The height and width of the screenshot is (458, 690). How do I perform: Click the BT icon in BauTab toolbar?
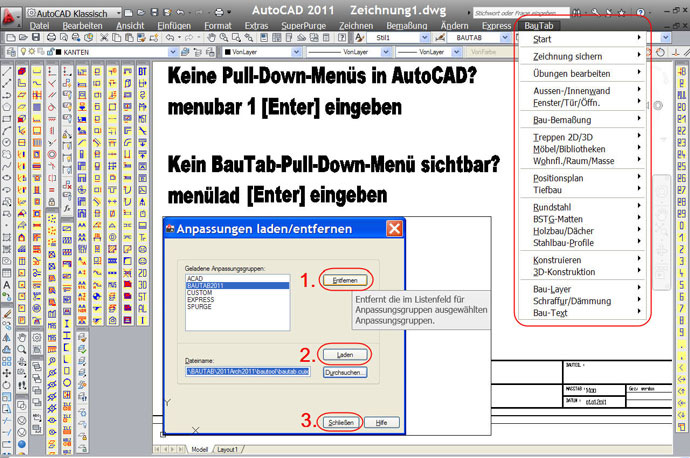(x=142, y=71)
